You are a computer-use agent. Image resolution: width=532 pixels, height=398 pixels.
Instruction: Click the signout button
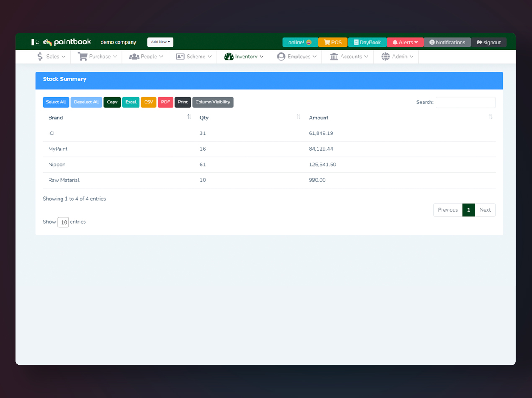(x=489, y=42)
